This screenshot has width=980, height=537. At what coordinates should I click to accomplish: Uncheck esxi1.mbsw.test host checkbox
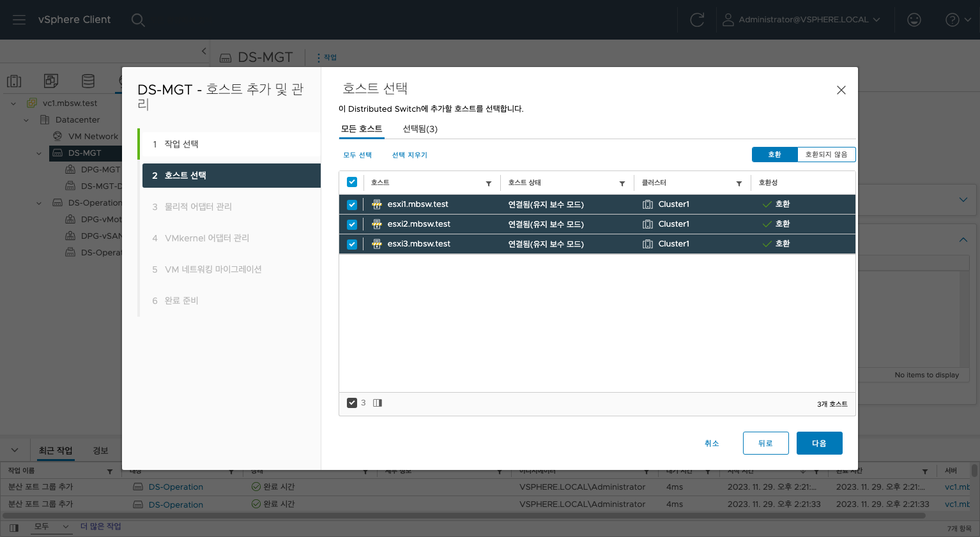pyautogui.click(x=352, y=205)
